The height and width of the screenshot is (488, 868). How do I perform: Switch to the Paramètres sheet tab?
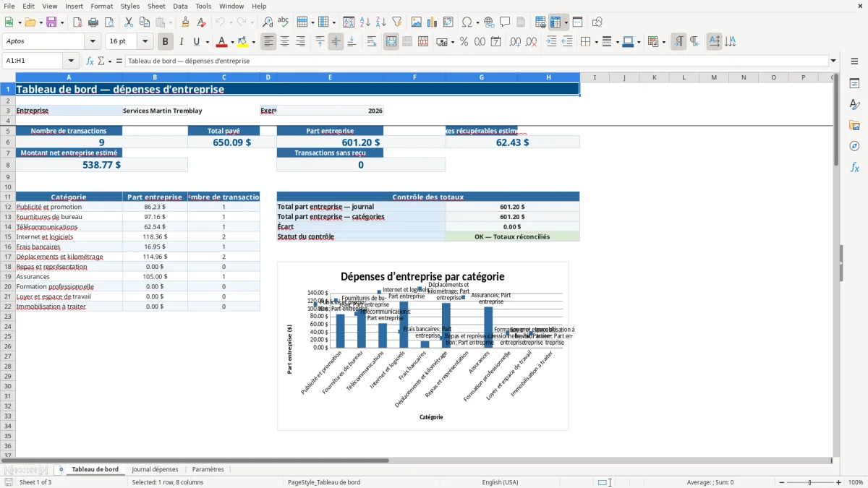point(208,469)
